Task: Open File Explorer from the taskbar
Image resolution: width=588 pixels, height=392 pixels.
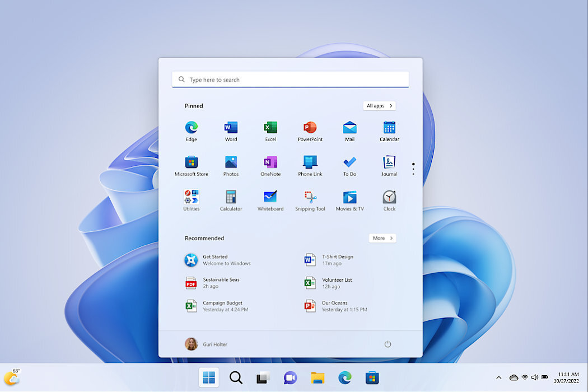Action: click(318, 378)
